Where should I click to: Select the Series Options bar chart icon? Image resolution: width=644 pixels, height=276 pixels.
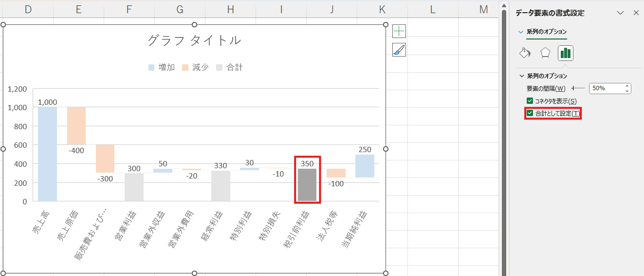click(x=565, y=53)
